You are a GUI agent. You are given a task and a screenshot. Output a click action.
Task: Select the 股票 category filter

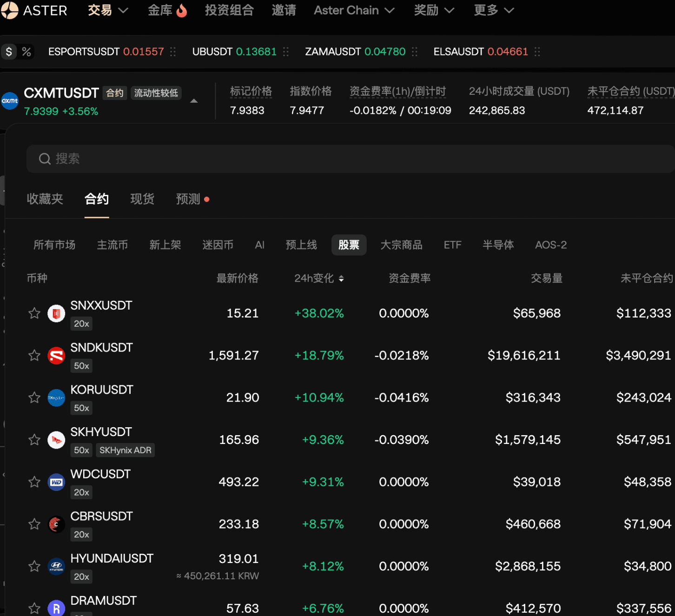coord(349,245)
